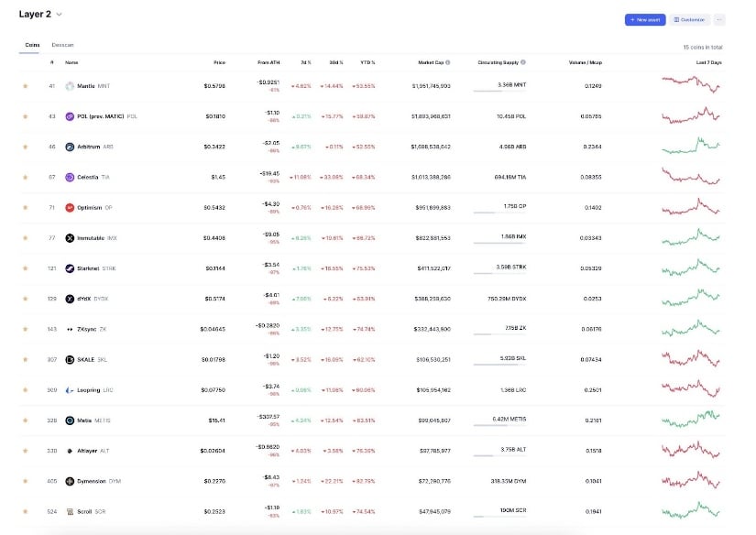Viewport: 756px width, 535px height.
Task: Click the Celestia coin logo
Action: coord(70,178)
